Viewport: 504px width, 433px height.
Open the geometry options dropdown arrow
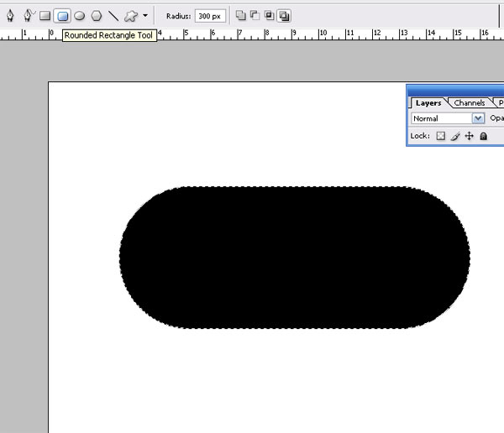point(145,15)
